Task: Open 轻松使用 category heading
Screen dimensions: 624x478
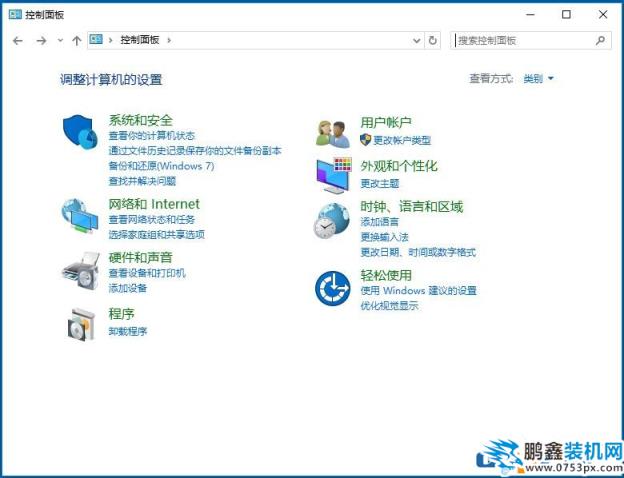Action: pyautogui.click(x=386, y=275)
